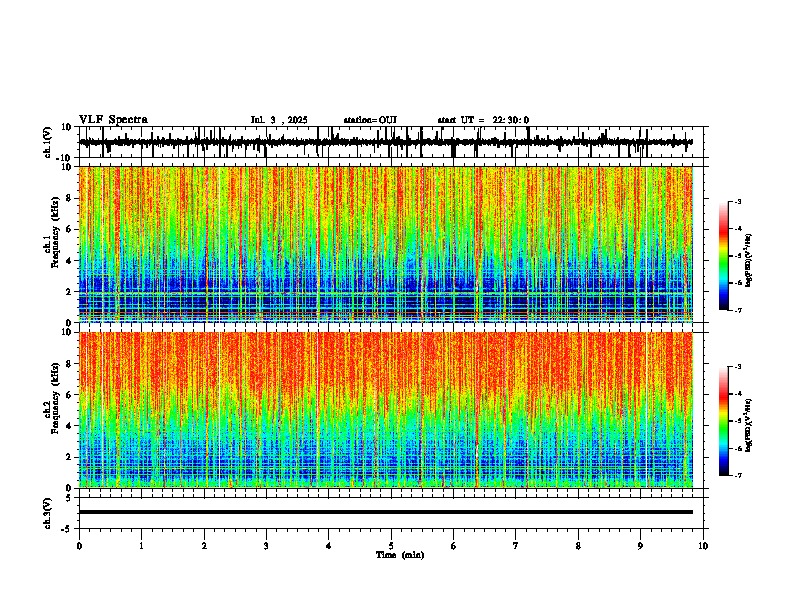Click the thick black ch.3 trace line
This screenshot has height=612, width=792.
[x=386, y=512]
